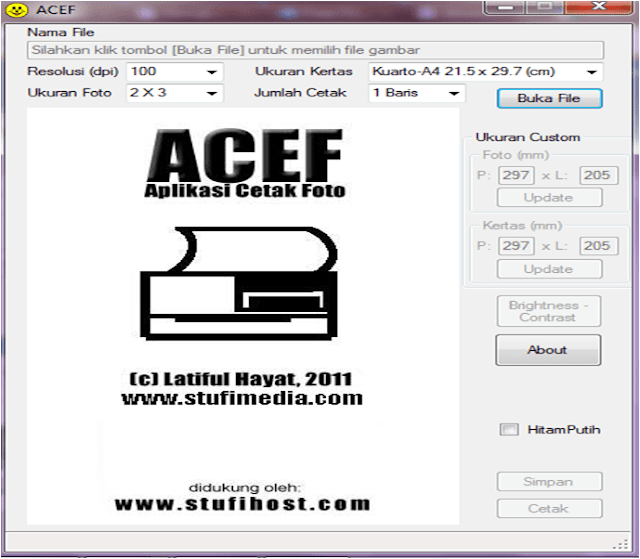This screenshot has height=559, width=640.
Task: Click the Foto L value field 205
Action: pos(599,175)
